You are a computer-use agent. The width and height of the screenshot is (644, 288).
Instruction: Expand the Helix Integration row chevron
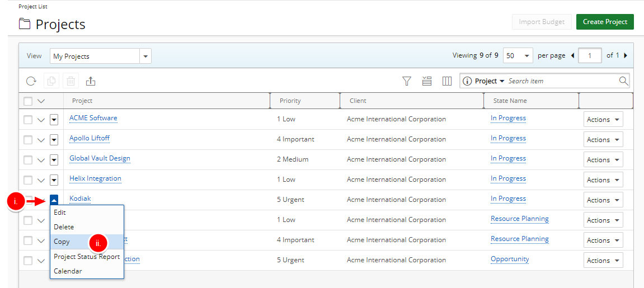click(x=41, y=180)
